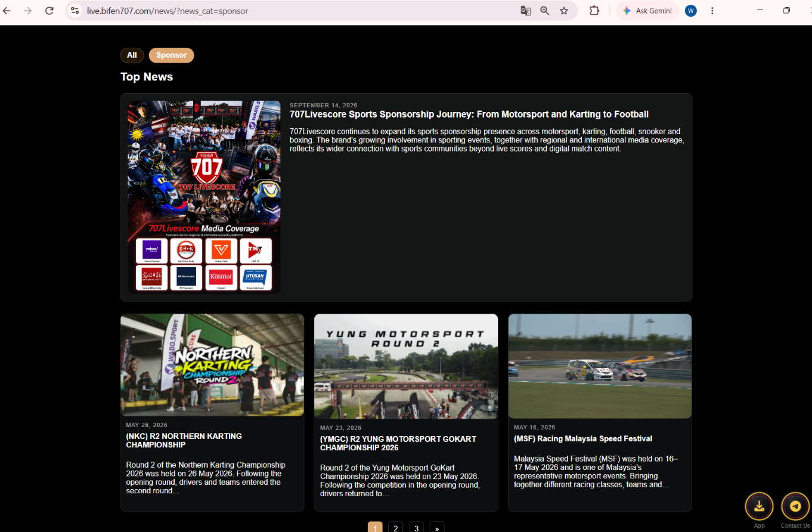
Task: Click the Malaysia Speed Festival excerpt text
Action: [x=596, y=472]
